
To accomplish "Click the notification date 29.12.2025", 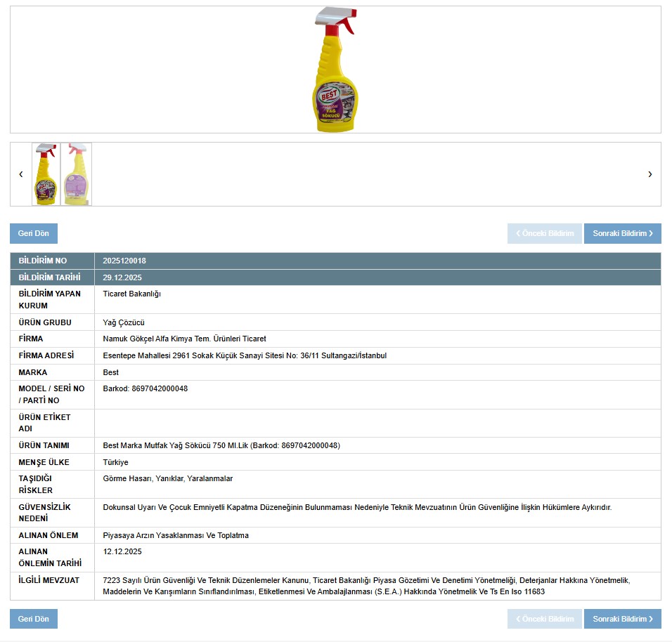I will pos(122,277).
